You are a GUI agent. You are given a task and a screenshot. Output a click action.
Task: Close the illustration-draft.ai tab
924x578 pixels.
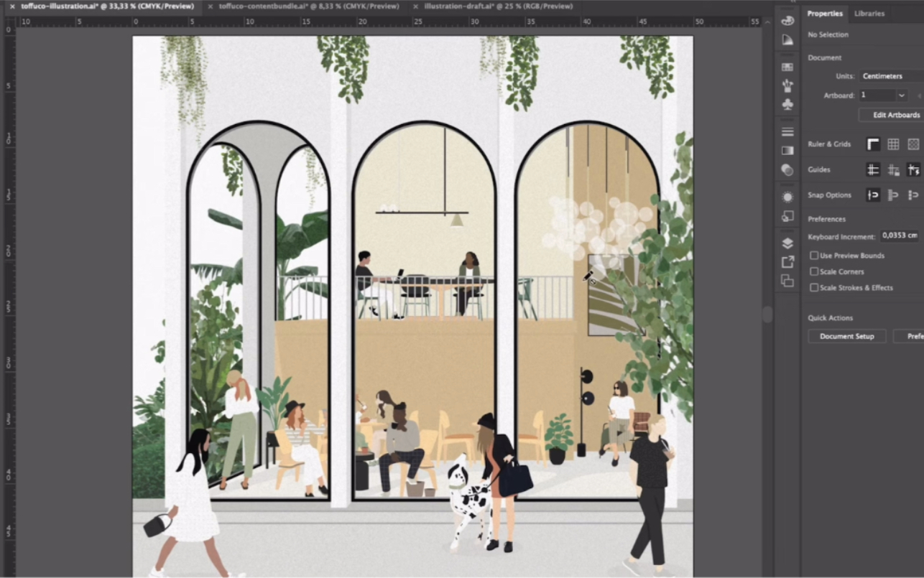pyautogui.click(x=416, y=6)
